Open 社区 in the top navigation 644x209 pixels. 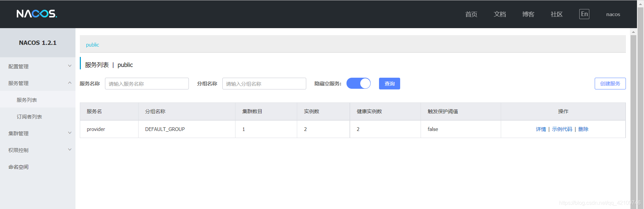tap(557, 14)
